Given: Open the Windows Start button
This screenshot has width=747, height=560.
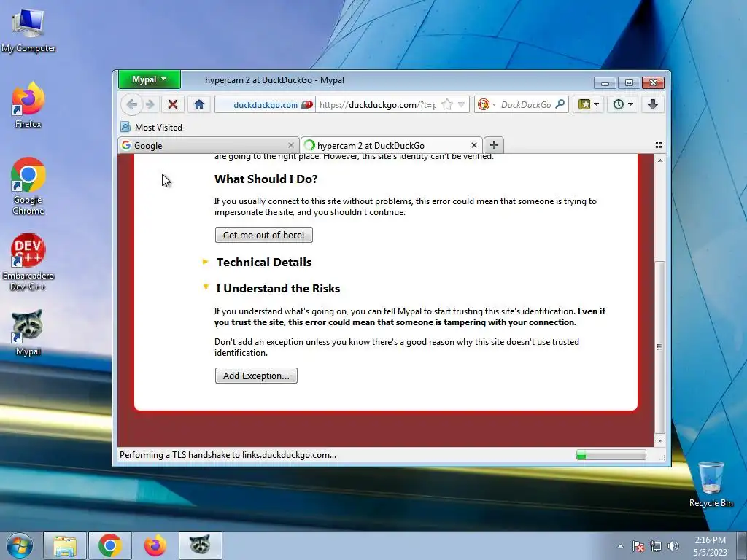Looking at the screenshot, I should coord(20,545).
